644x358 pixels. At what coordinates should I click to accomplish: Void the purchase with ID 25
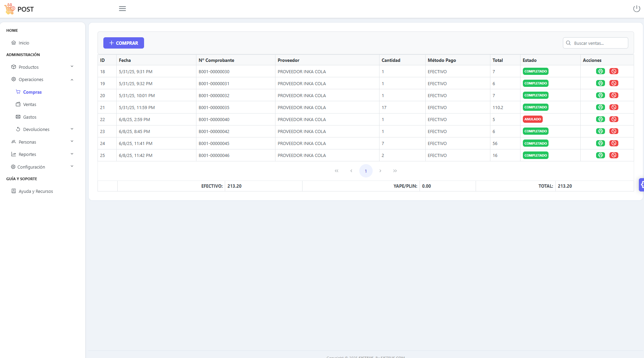coord(614,155)
